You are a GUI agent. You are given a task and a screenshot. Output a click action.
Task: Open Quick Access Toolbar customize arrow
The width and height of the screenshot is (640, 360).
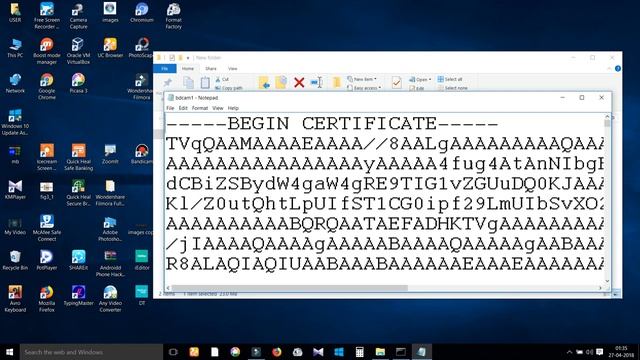pos(188,58)
